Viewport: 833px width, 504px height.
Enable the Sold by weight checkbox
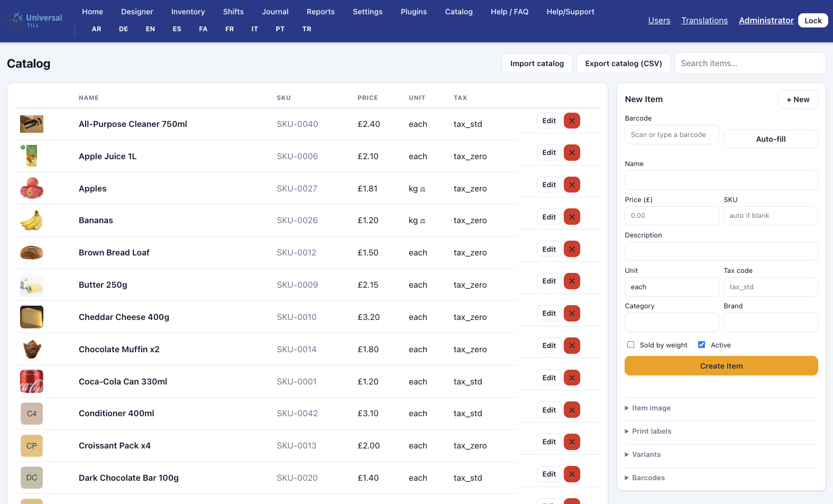[630, 345]
